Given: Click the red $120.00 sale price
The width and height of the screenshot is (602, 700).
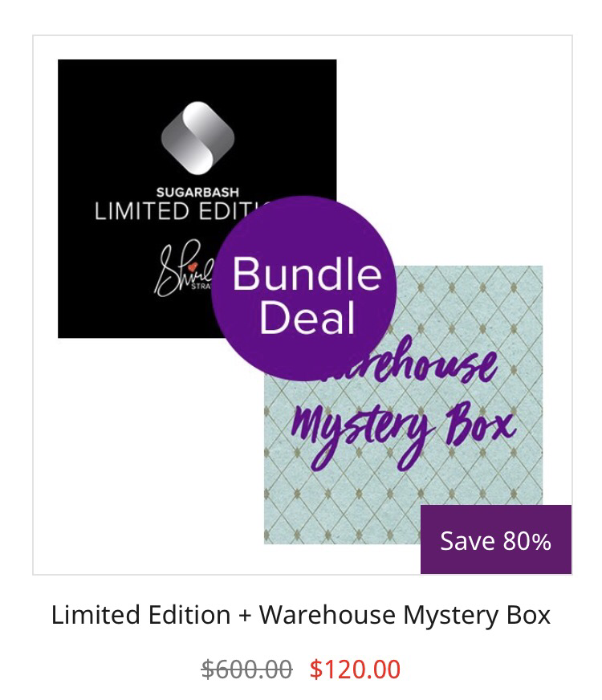Looking at the screenshot, I should tap(356, 669).
